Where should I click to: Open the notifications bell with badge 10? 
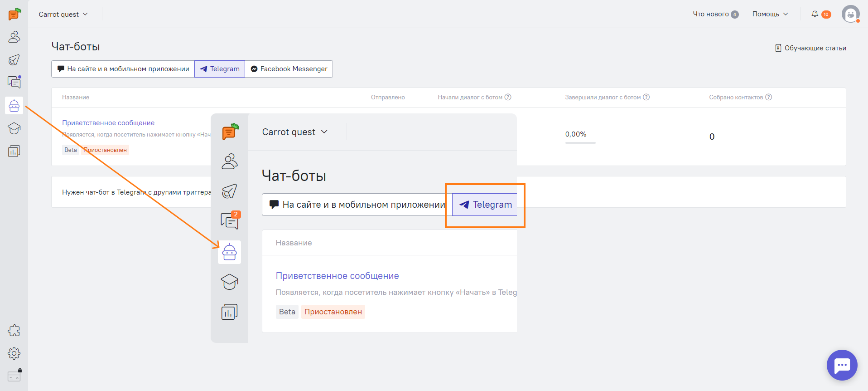point(821,14)
